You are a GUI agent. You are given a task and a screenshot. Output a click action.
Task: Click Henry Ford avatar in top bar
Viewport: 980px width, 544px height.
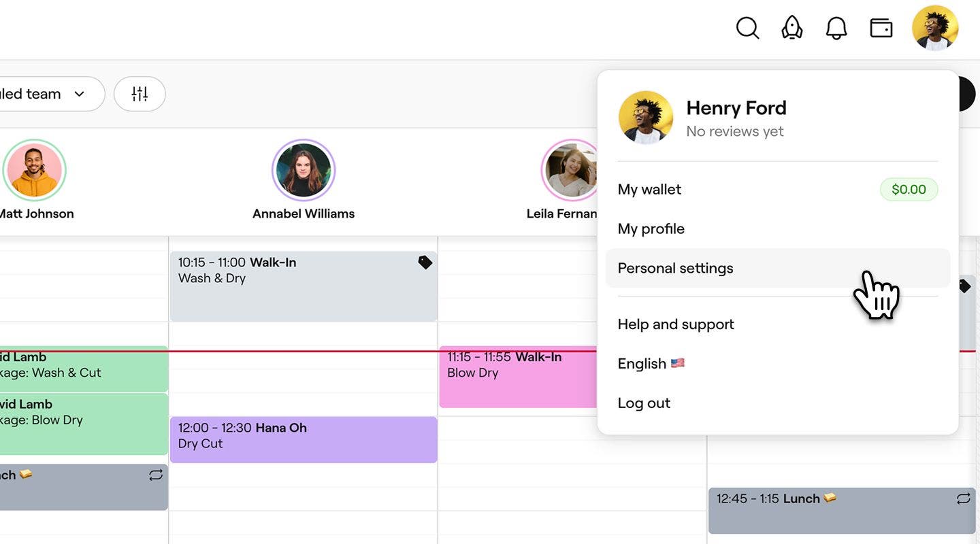click(x=935, y=29)
